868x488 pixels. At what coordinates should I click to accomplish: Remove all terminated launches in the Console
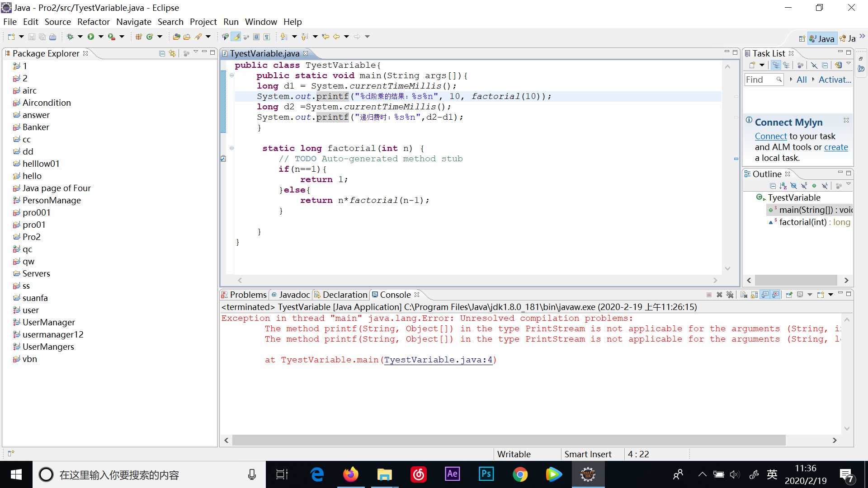coord(730,295)
